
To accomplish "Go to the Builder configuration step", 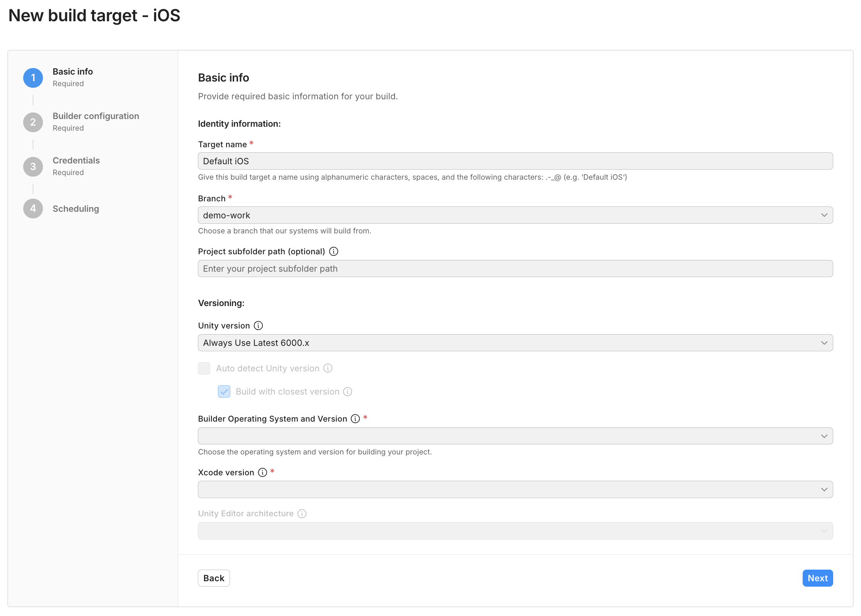I will point(95,116).
